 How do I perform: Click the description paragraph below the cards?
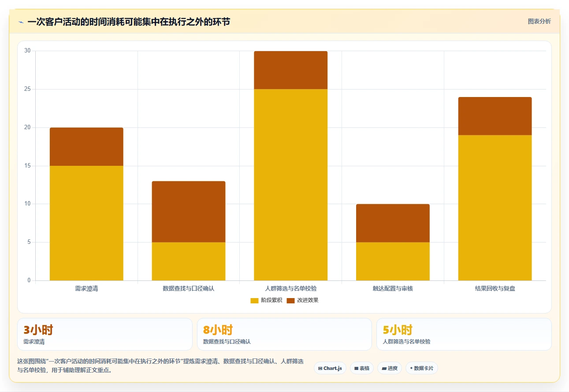pos(160,366)
